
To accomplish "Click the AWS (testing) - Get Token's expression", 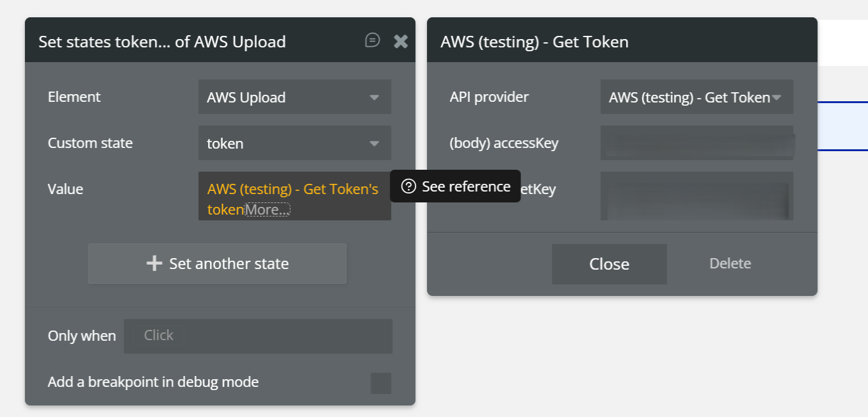I will click(x=293, y=190).
